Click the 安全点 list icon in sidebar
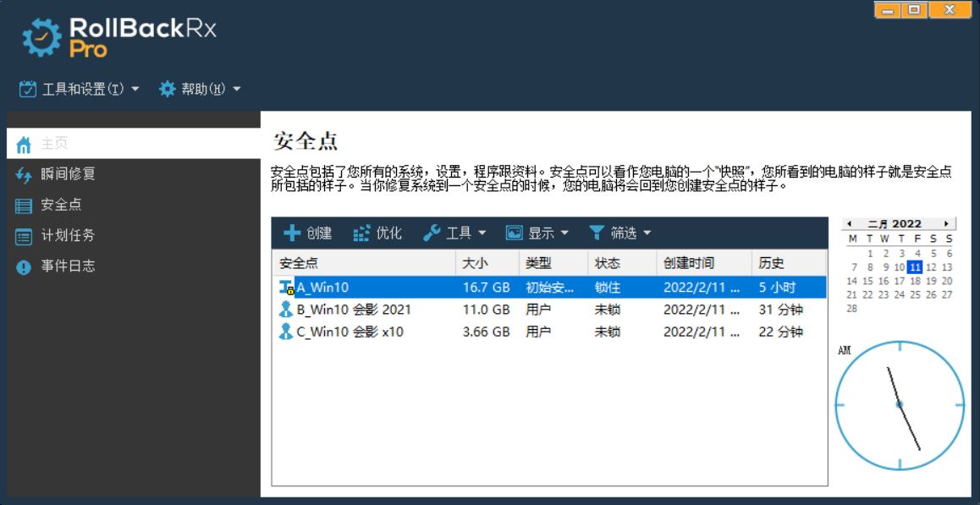This screenshot has width=980, height=505. point(24,206)
